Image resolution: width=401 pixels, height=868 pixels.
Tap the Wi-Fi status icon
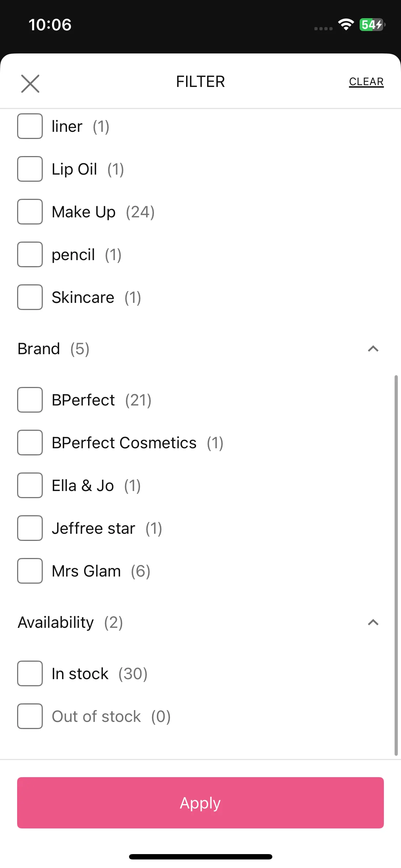pyautogui.click(x=346, y=25)
